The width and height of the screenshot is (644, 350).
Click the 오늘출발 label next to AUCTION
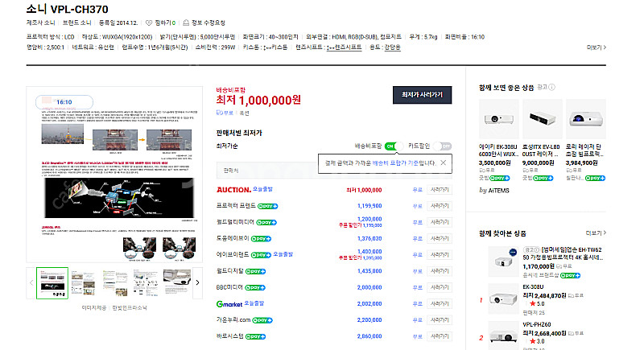click(x=262, y=189)
